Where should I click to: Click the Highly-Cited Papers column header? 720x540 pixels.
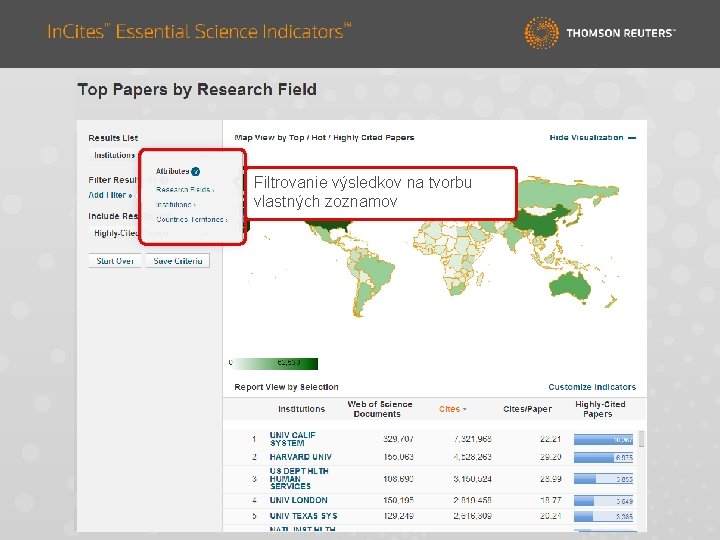(600, 409)
